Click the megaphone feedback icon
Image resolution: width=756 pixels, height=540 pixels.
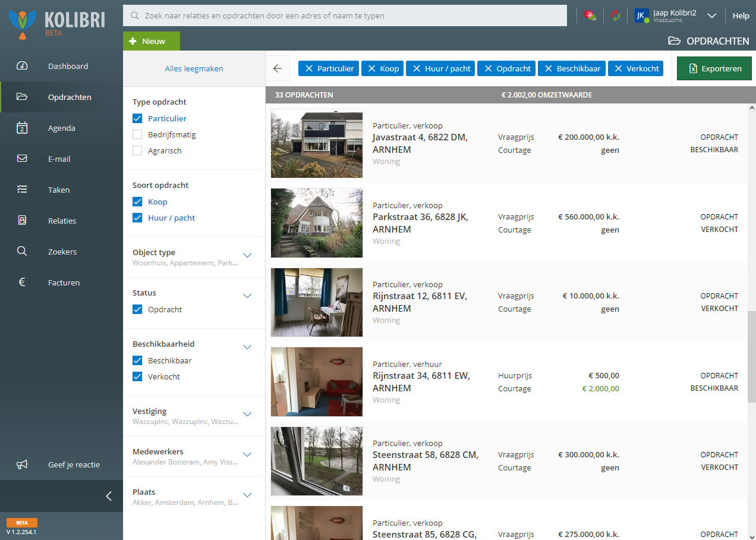(22, 464)
